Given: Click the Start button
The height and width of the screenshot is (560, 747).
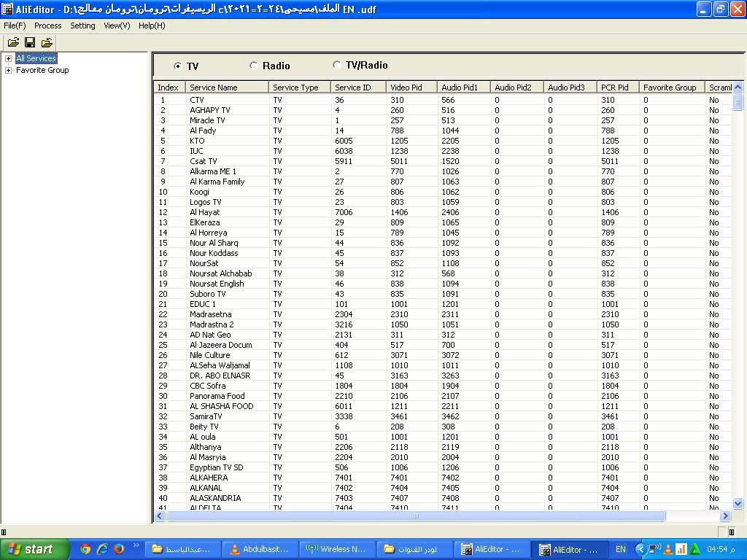Looking at the screenshot, I should click(x=34, y=549).
